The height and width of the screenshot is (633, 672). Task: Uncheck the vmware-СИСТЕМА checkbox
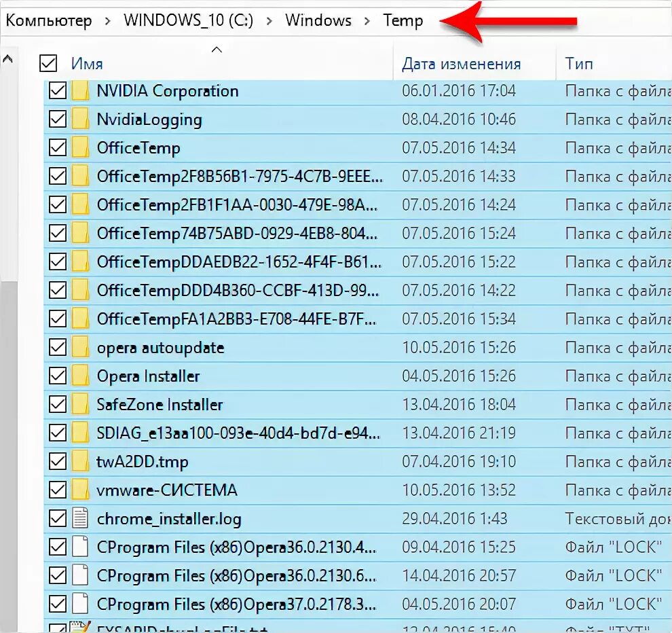pos(58,490)
